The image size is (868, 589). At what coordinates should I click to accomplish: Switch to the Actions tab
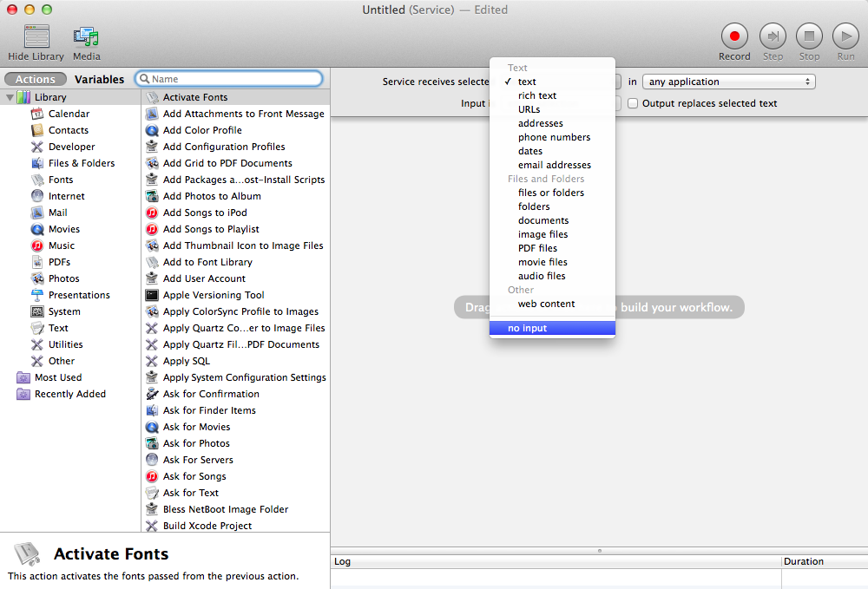(x=35, y=79)
